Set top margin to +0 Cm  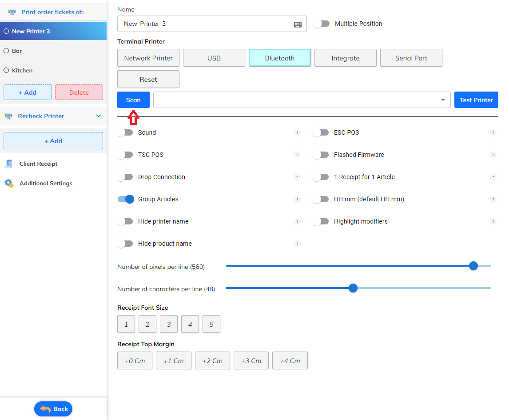(135, 360)
